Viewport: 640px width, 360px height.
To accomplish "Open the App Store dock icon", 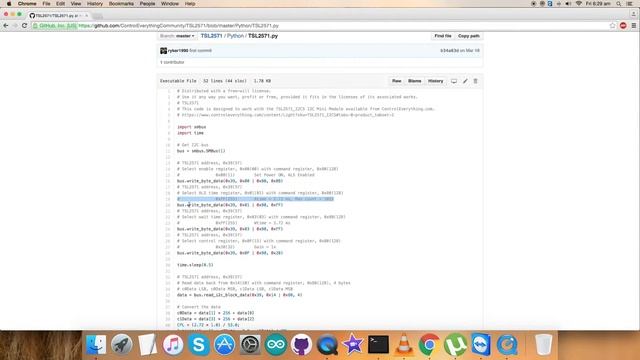I will 224,344.
